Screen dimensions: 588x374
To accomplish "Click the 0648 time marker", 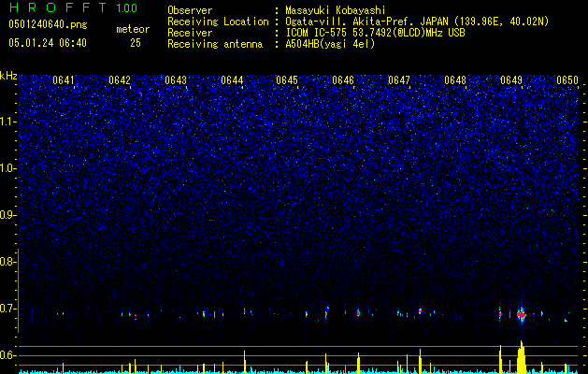I will coord(455,80).
